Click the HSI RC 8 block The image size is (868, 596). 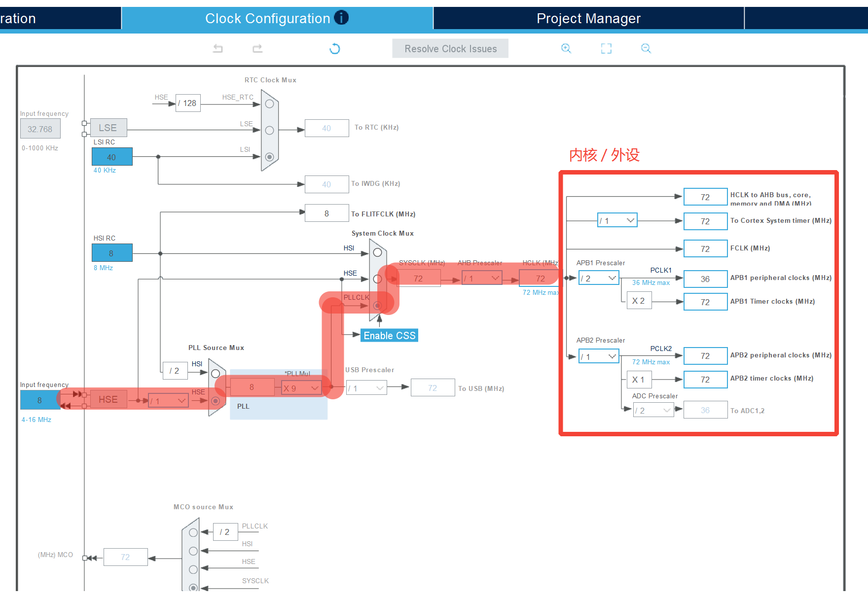coord(112,253)
